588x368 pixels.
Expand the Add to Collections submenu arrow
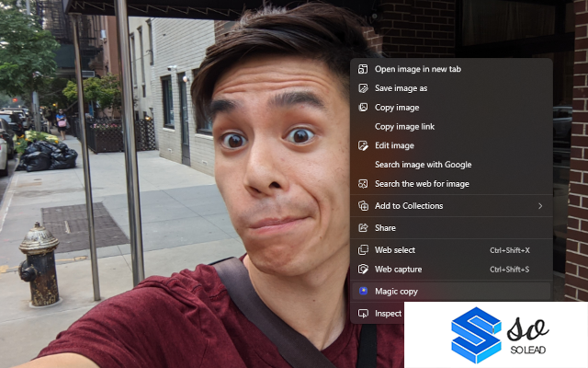click(540, 206)
